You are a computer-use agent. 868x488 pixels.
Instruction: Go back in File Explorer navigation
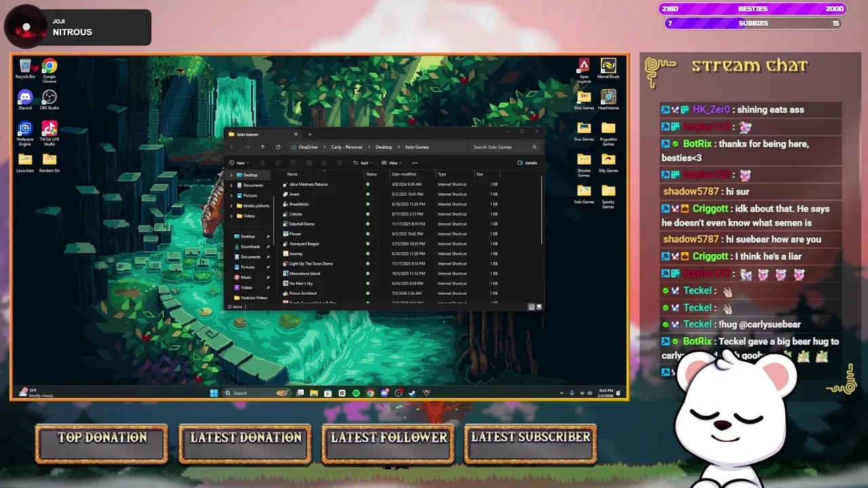pos(232,147)
